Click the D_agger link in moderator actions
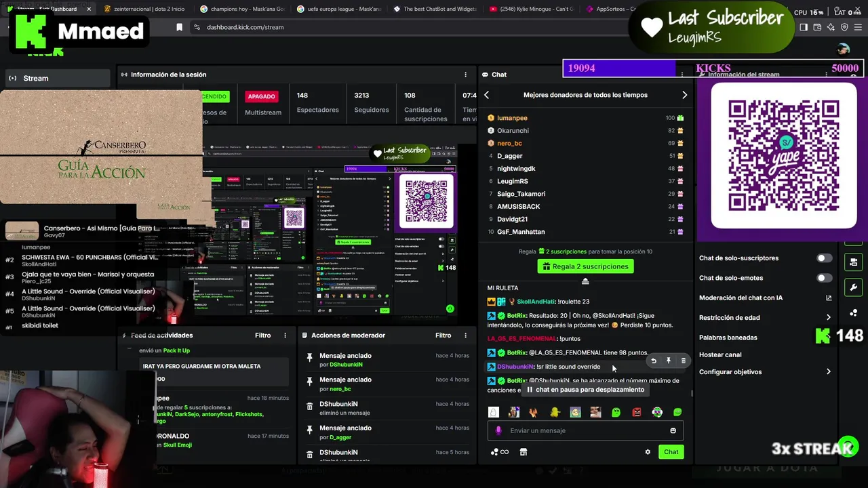The height and width of the screenshot is (488, 868). click(340, 438)
